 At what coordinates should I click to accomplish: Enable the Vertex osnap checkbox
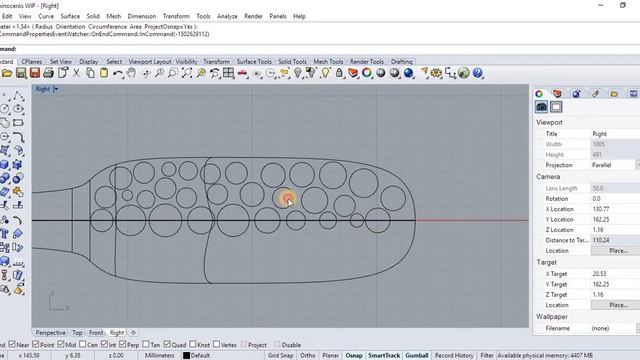pos(216,344)
